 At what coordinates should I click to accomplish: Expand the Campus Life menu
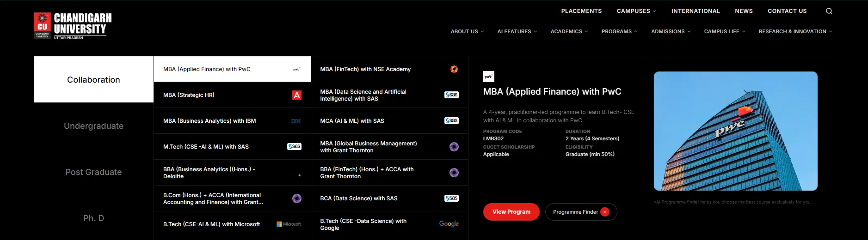click(724, 31)
